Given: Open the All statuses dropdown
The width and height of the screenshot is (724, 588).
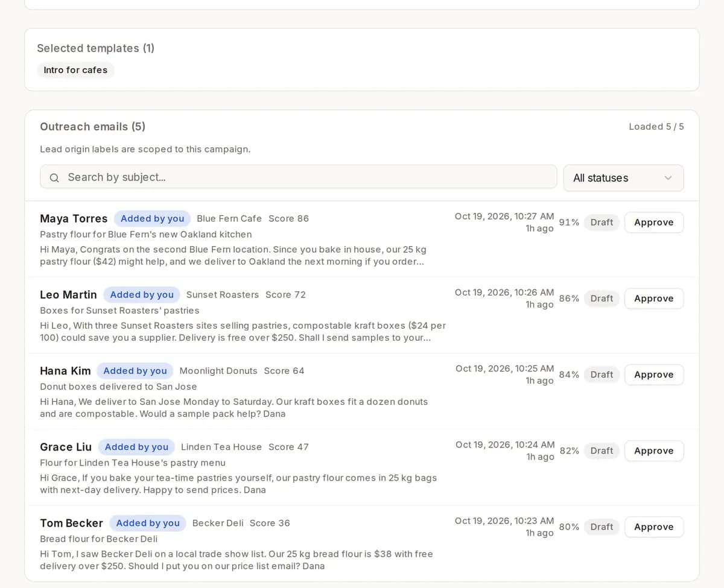Looking at the screenshot, I should [623, 178].
